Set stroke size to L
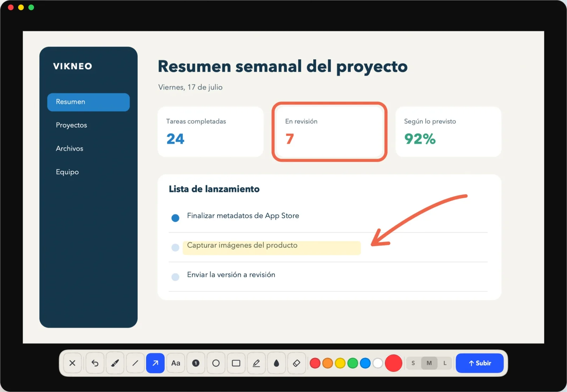This screenshot has width=567, height=392. pyautogui.click(x=445, y=363)
